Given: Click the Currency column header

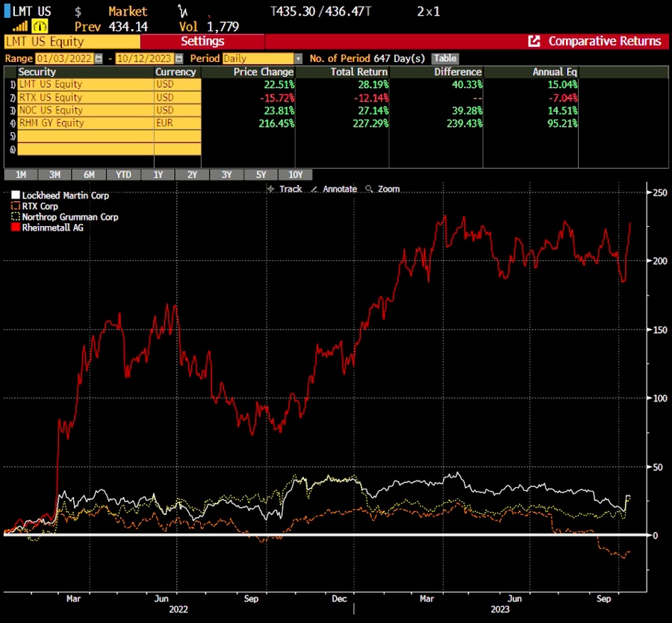Looking at the screenshot, I should [175, 72].
